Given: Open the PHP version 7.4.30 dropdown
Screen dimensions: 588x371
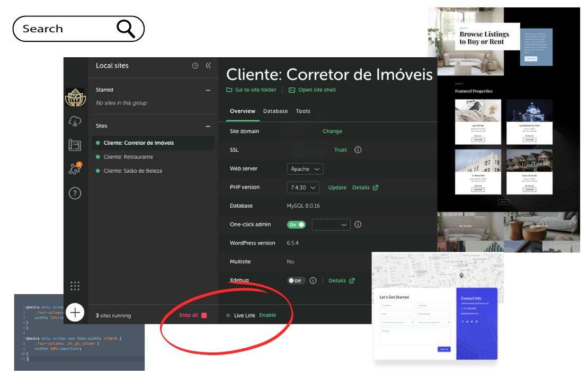Looking at the screenshot, I should [x=303, y=187].
